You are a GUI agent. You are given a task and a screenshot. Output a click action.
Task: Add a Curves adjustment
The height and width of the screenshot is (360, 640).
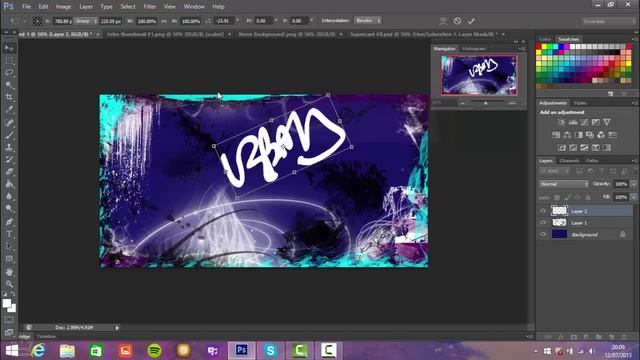click(584, 122)
